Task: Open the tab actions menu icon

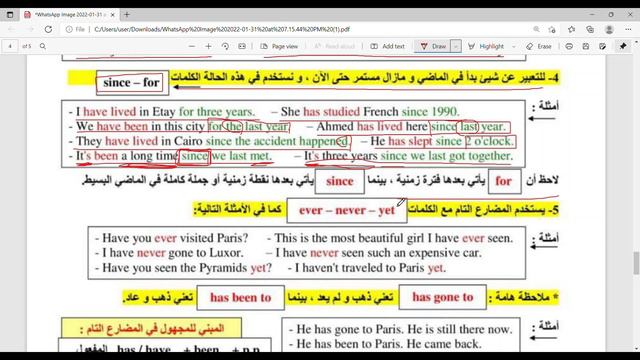Action: (x=10, y=15)
